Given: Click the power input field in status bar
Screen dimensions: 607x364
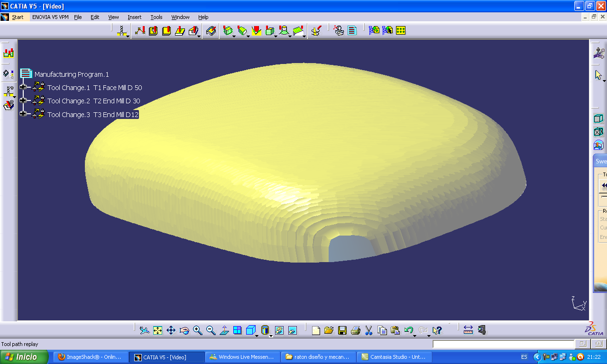Looking at the screenshot, I should click(x=503, y=344).
